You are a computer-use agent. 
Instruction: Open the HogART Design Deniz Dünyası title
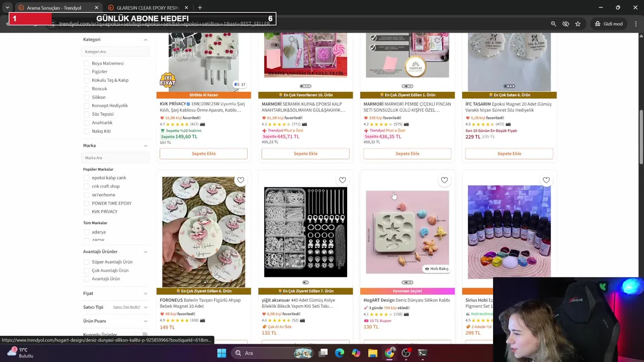pos(407,300)
